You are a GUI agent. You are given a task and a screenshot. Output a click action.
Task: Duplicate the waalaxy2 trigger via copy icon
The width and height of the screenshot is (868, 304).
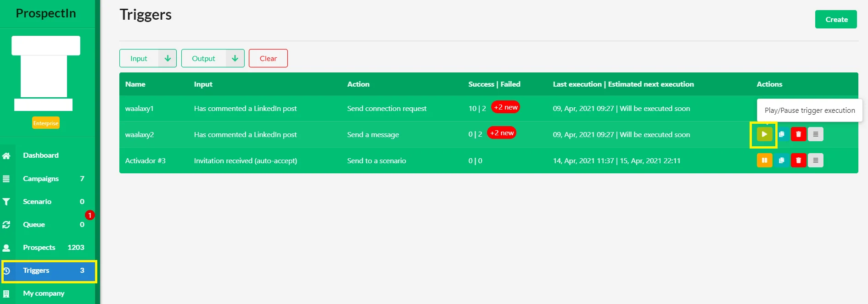[x=782, y=134]
